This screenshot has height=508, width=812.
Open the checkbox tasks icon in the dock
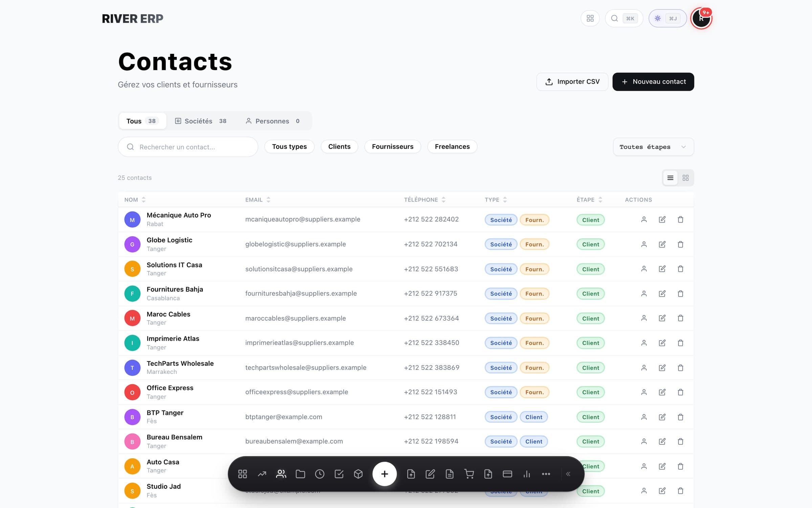pyautogui.click(x=339, y=474)
